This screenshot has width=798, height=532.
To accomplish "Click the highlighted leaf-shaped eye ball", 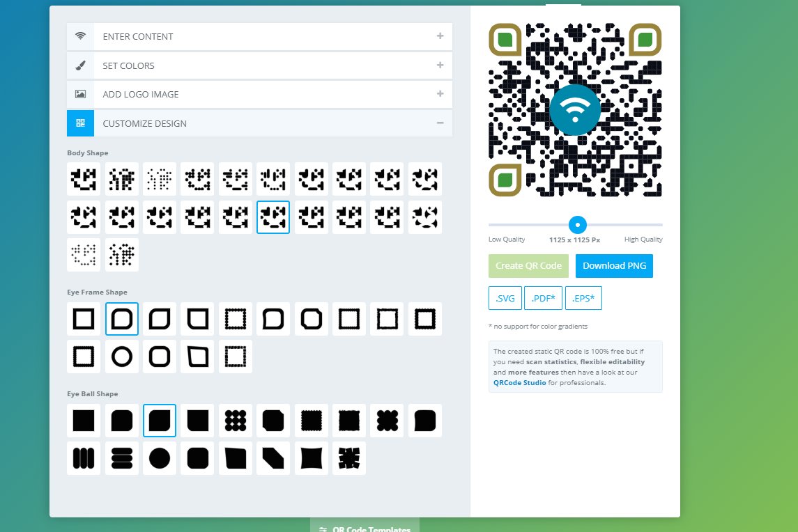I will 160,421.
